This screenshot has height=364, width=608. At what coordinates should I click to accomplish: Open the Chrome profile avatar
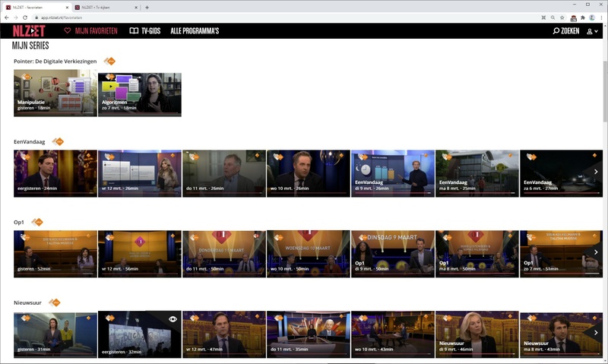click(592, 17)
